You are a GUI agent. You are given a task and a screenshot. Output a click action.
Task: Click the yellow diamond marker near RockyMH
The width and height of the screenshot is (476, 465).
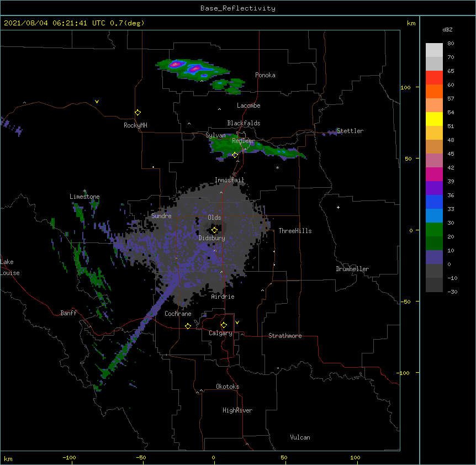pos(138,113)
